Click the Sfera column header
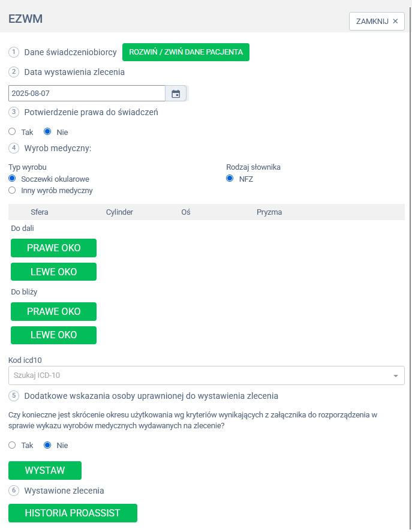412x532 pixels. [40, 212]
